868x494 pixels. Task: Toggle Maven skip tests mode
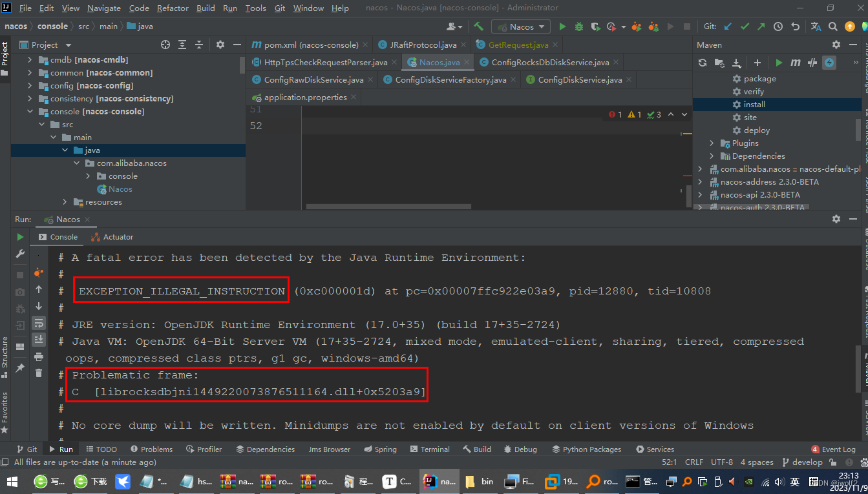829,63
